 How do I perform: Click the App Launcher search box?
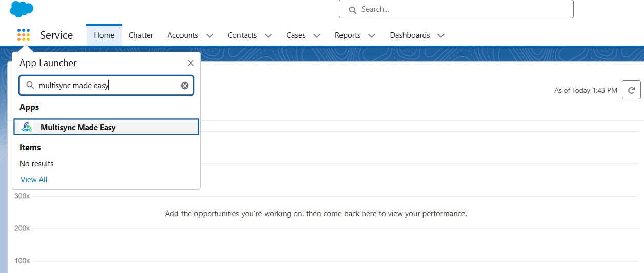click(108, 86)
